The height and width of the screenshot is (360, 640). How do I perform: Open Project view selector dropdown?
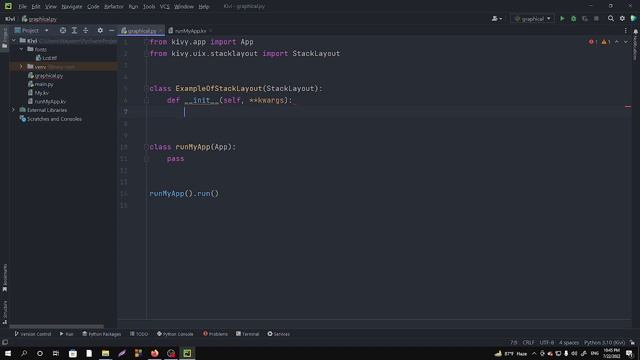click(31, 31)
